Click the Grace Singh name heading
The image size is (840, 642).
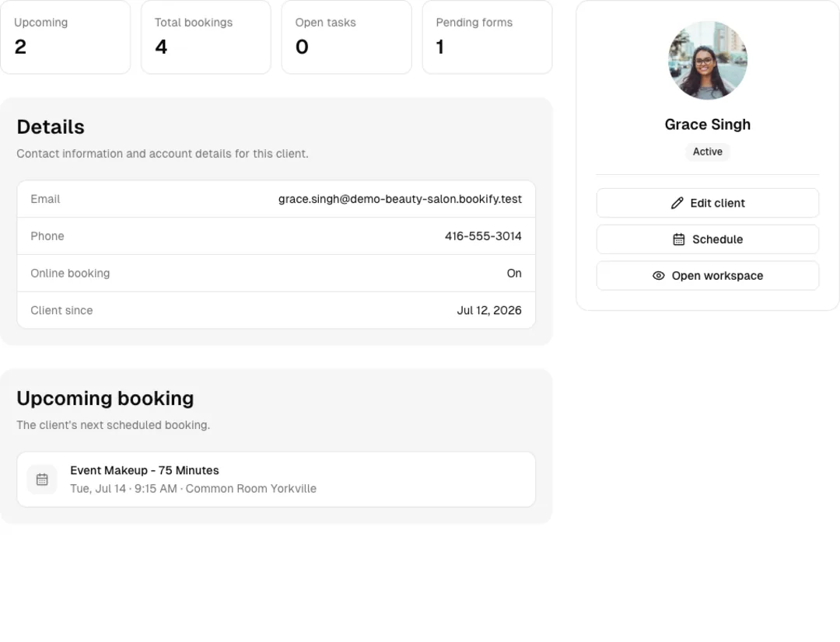coord(708,124)
